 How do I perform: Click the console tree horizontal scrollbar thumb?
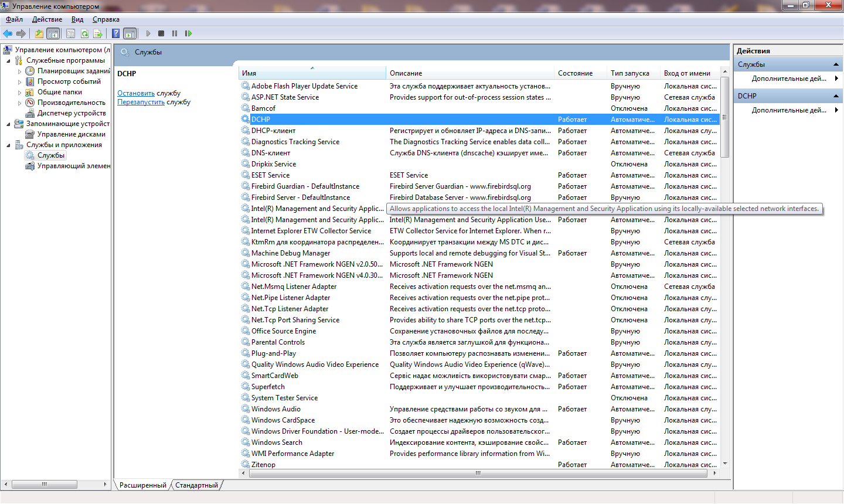pyautogui.click(x=44, y=484)
